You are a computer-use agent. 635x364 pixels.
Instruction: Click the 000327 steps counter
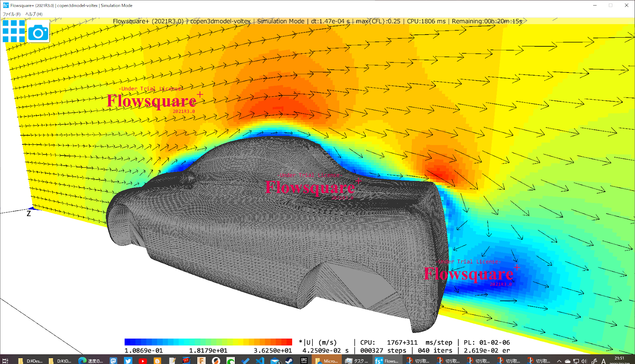coord(383,351)
